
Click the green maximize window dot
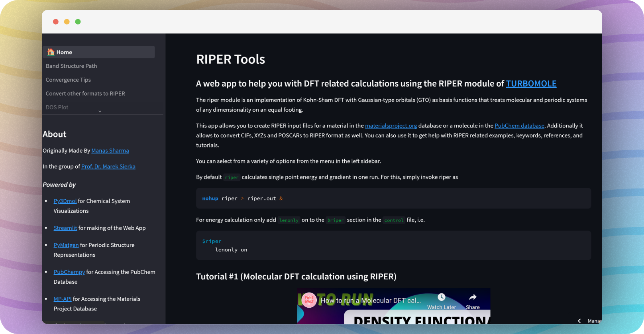[x=78, y=22]
